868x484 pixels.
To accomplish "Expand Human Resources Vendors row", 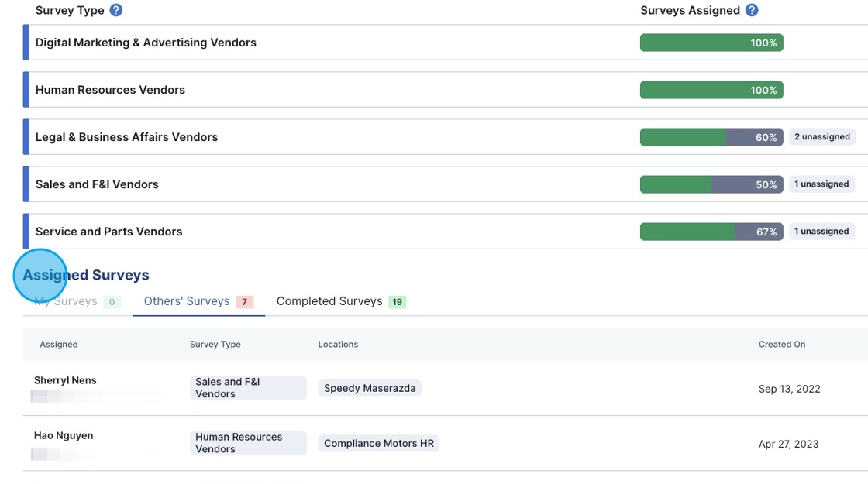I will coord(110,90).
